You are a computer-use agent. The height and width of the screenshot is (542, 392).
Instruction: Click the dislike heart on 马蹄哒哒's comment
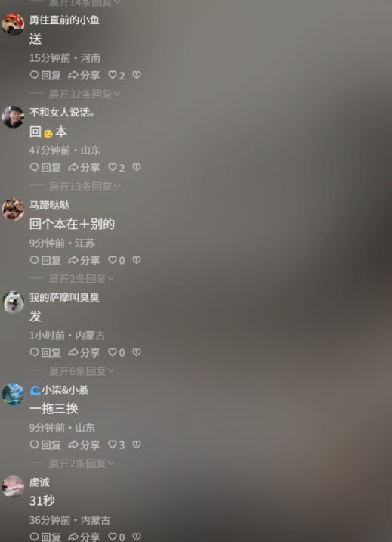(x=137, y=260)
